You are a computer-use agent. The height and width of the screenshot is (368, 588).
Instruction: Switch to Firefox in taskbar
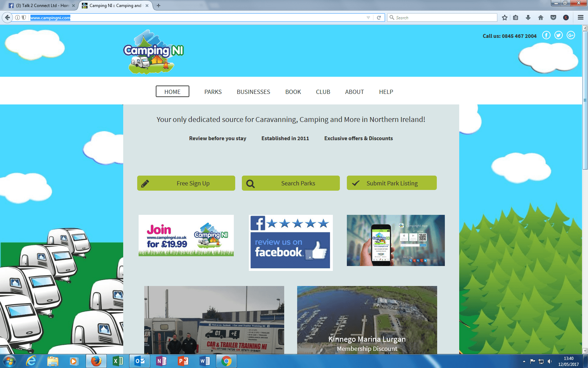tap(96, 361)
